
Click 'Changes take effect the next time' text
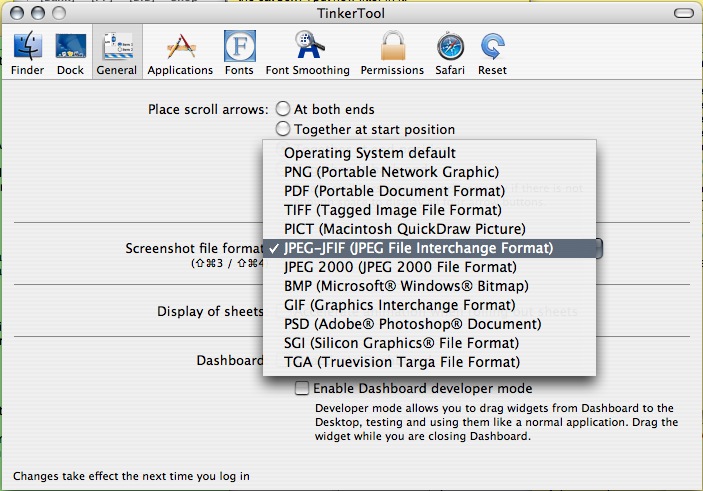[x=131, y=476]
